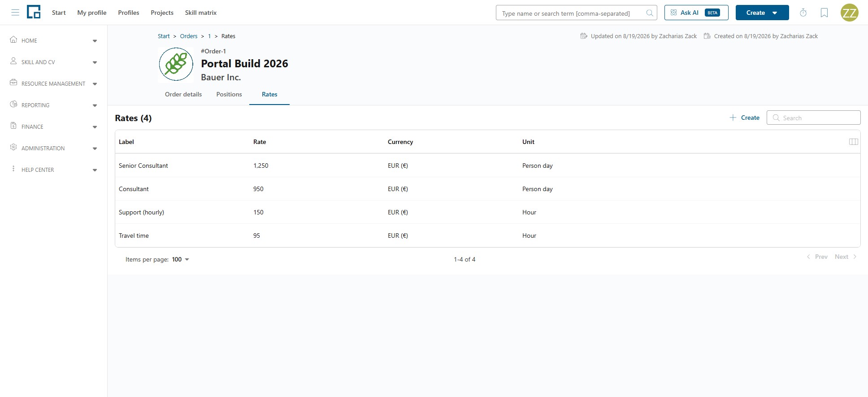Viewport: 868px width, 397px height.
Task: Switch to the Positions tab
Action: pos(229,94)
